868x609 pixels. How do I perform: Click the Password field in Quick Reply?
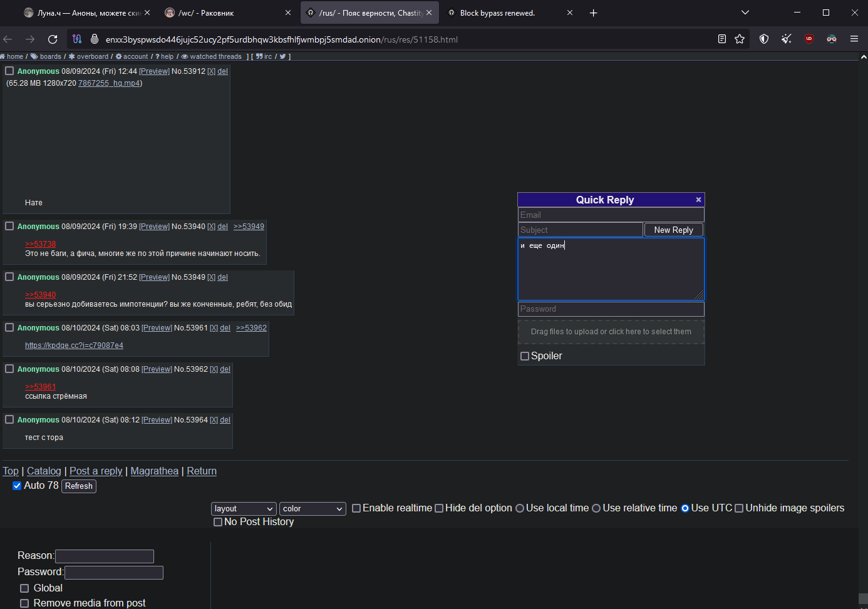tap(611, 309)
